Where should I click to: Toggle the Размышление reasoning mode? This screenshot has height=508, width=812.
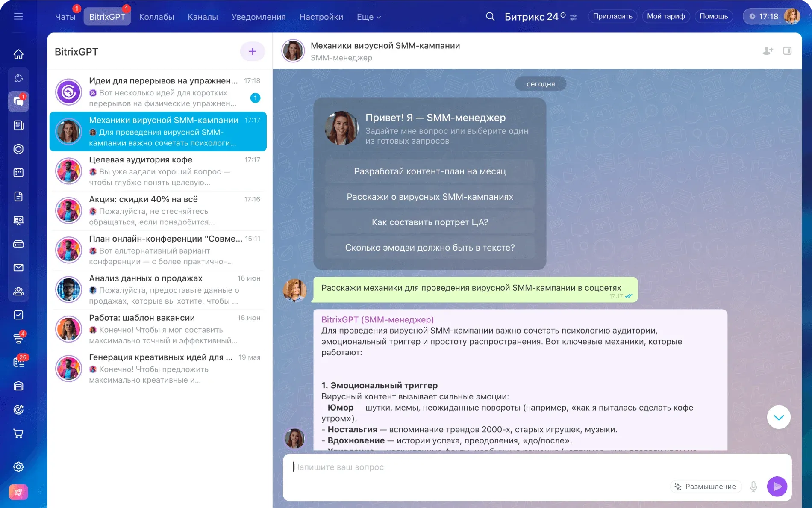706,487
